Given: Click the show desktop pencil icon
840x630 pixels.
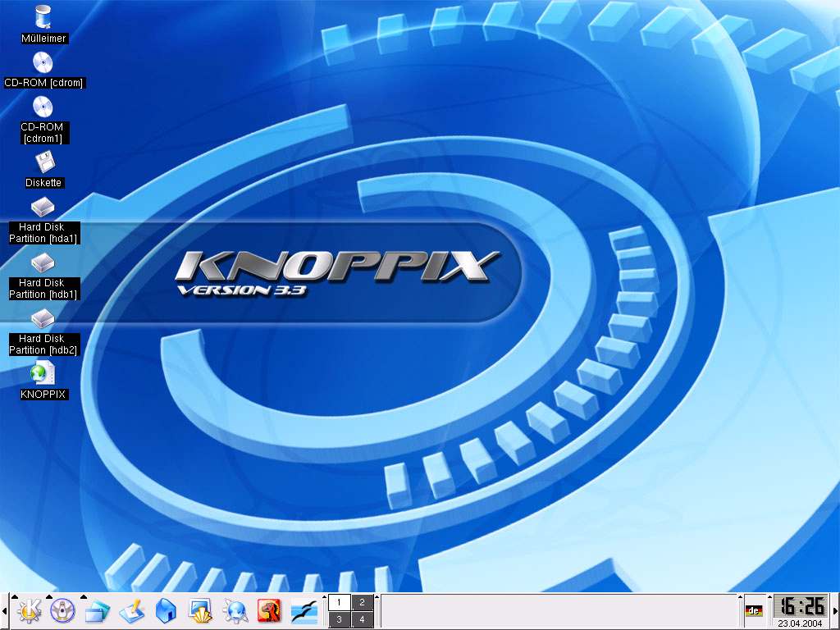Looking at the screenshot, I should click(131, 610).
